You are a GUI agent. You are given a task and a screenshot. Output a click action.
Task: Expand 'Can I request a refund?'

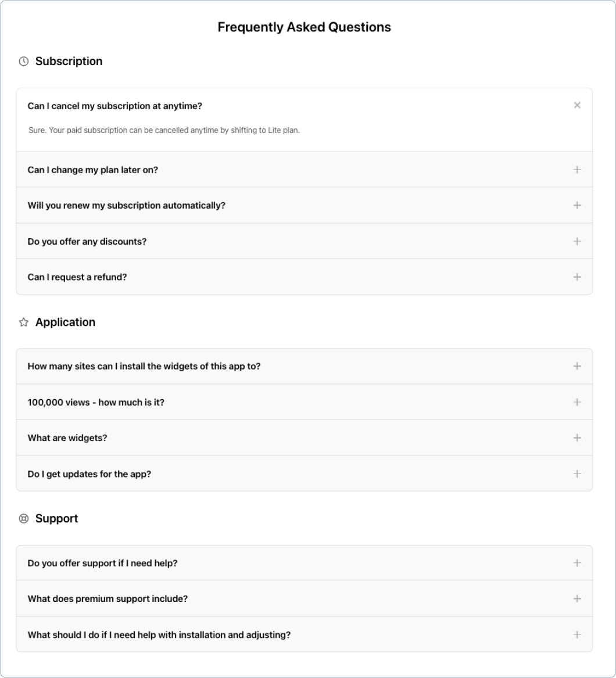click(577, 277)
